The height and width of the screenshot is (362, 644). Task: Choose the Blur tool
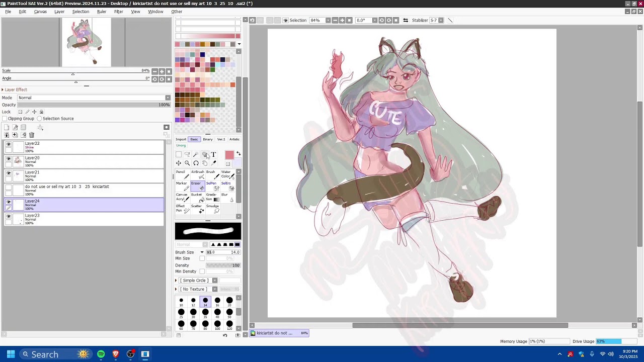[x=228, y=197]
